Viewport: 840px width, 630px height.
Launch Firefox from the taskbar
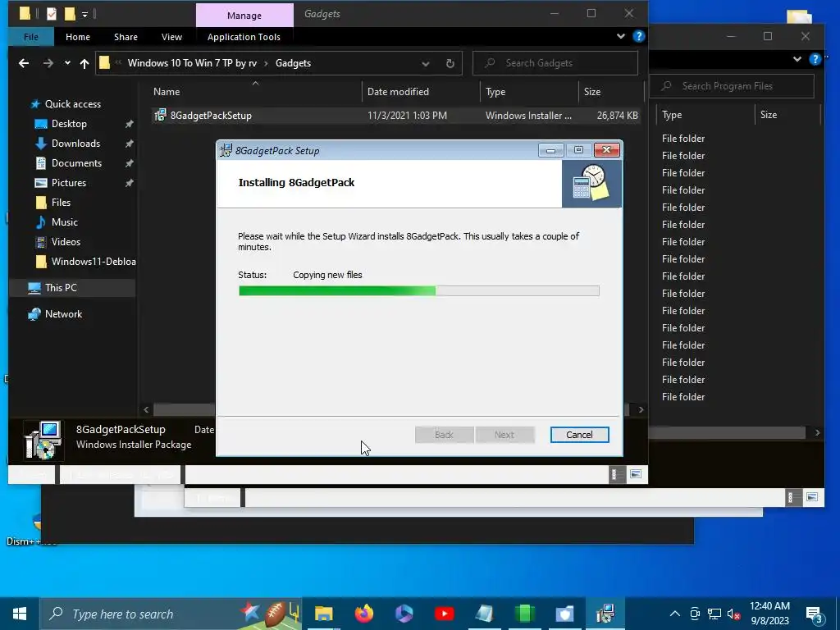[364, 614]
